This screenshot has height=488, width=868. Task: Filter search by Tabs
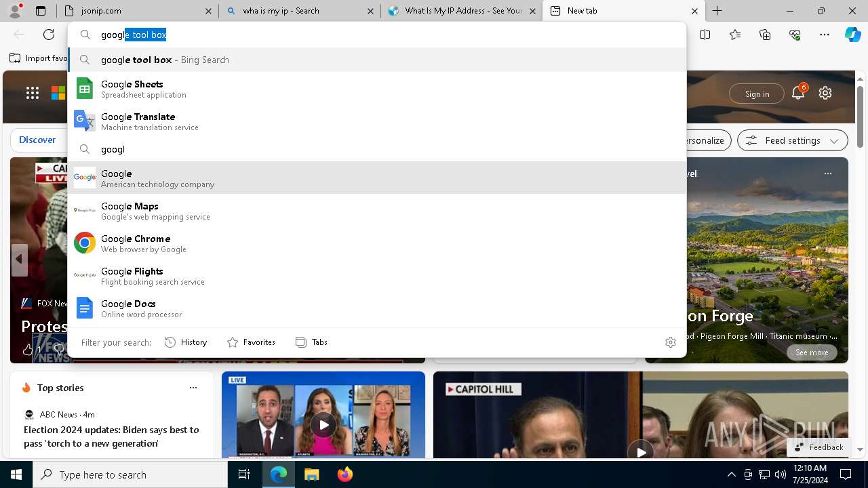tap(311, 342)
